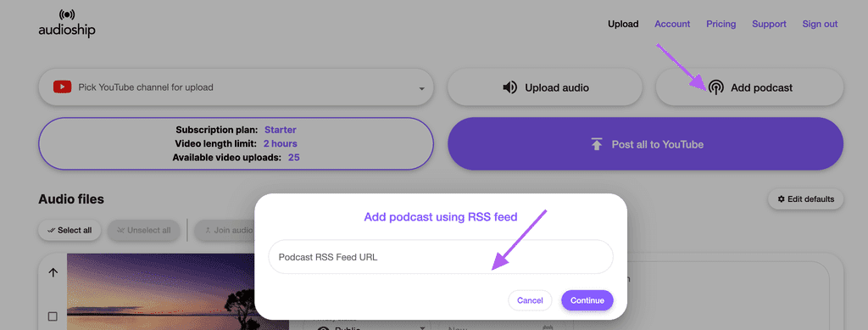Click Continue in the RSS feed dialog
This screenshot has height=330, width=868.
pos(587,300)
